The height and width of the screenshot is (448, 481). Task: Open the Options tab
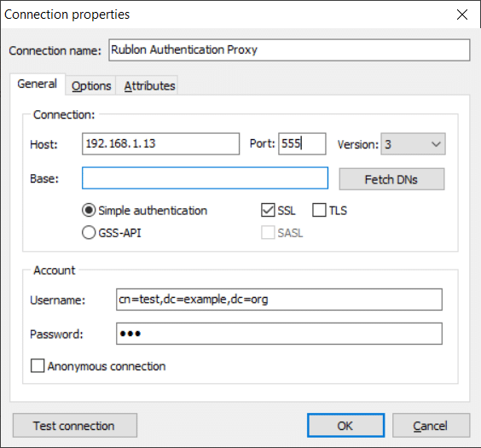pos(91,85)
